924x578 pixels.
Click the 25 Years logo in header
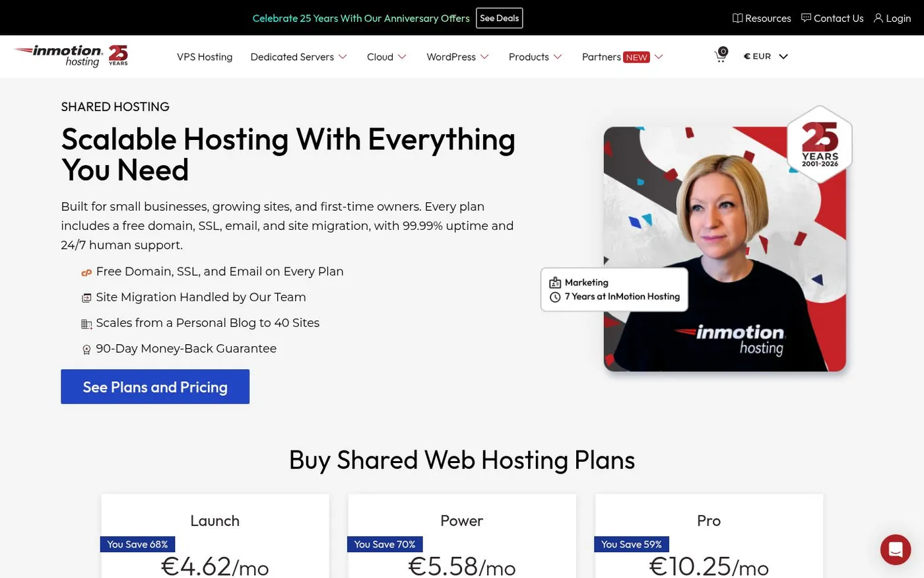(x=118, y=55)
